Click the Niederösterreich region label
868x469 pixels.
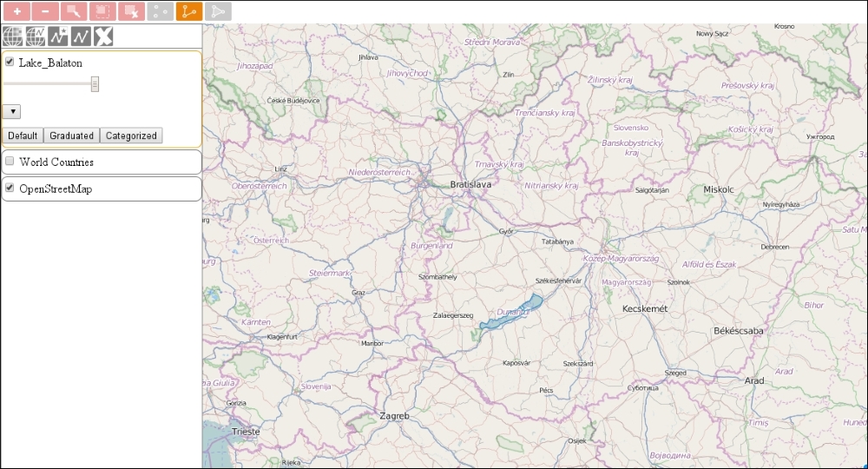click(x=380, y=172)
